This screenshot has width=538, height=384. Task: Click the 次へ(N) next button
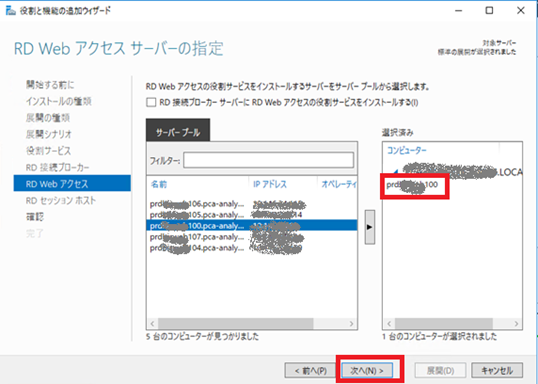coord(366,370)
